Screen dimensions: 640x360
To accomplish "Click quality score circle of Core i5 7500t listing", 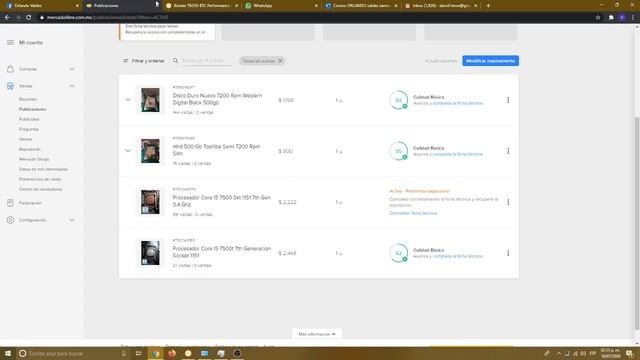I will 398,253.
